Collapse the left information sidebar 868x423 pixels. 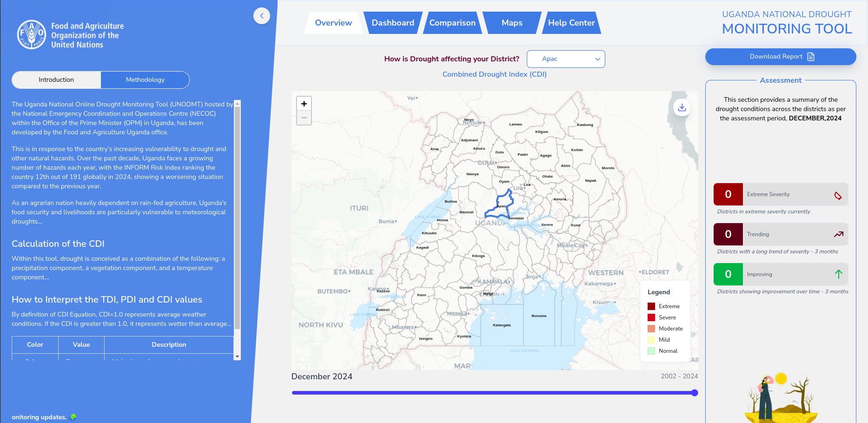pos(262,16)
